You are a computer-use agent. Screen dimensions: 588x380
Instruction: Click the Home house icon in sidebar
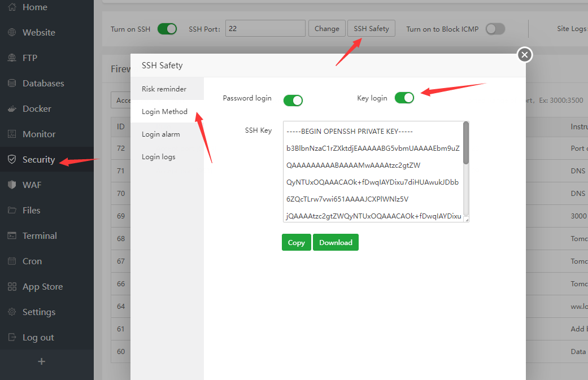pyautogui.click(x=12, y=7)
